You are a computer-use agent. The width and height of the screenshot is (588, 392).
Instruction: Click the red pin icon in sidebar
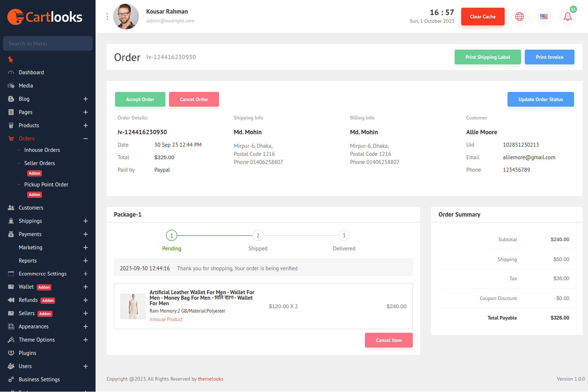(x=11, y=60)
